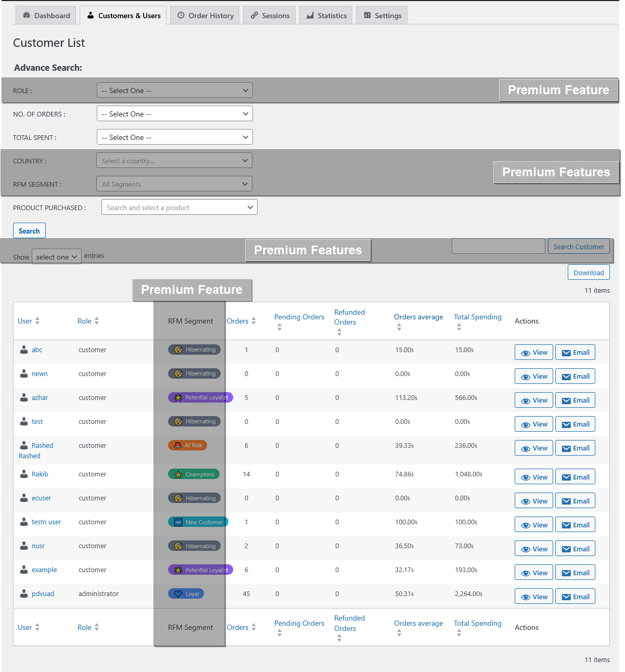Click the New Customer badge for testn user
Image resolution: width=625 pixels, height=672 pixels.
tap(198, 522)
